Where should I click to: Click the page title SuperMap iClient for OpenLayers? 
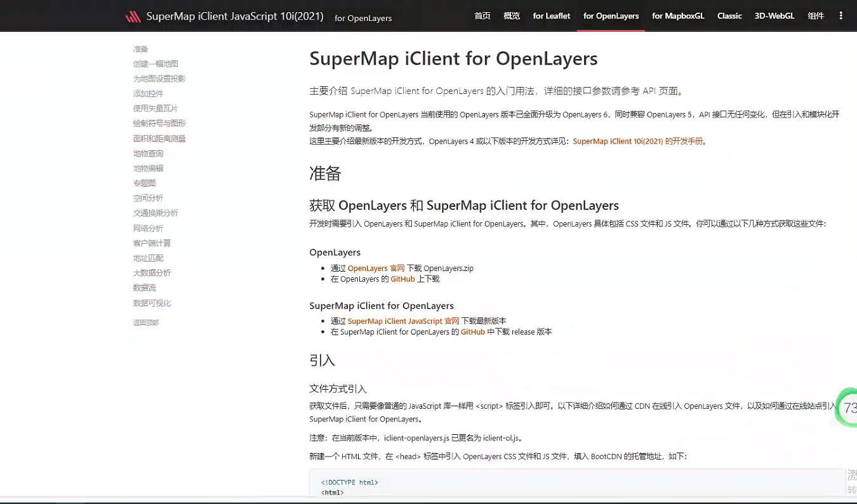point(453,59)
